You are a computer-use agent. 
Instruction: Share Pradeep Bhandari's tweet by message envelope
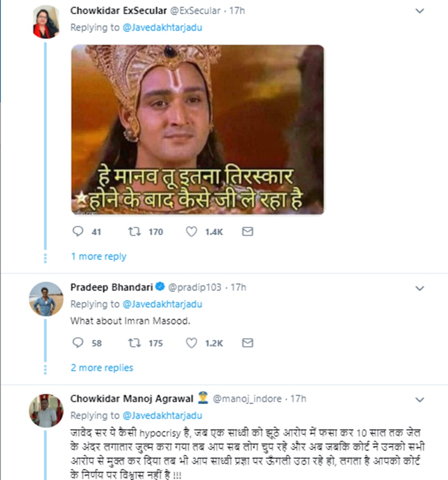[x=247, y=343]
